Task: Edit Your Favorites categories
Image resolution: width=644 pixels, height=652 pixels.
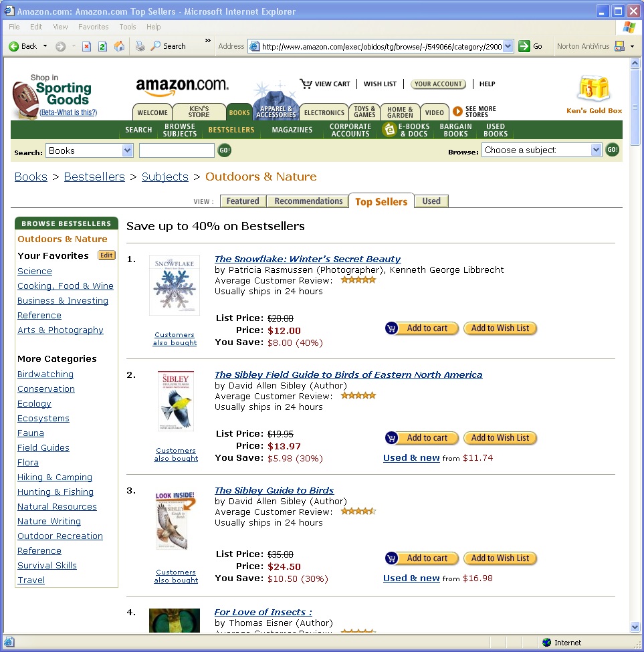Action: (106, 255)
